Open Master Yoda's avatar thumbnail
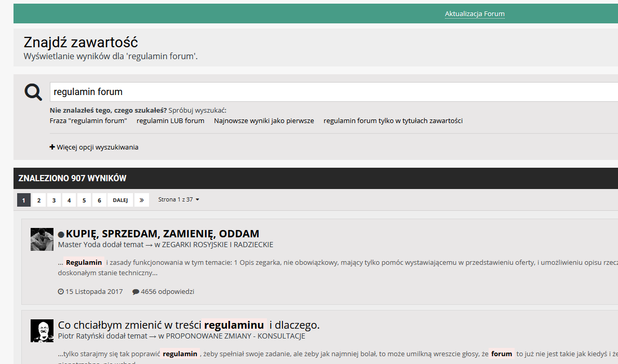Viewport: 618px width, 364px height. [x=42, y=239]
